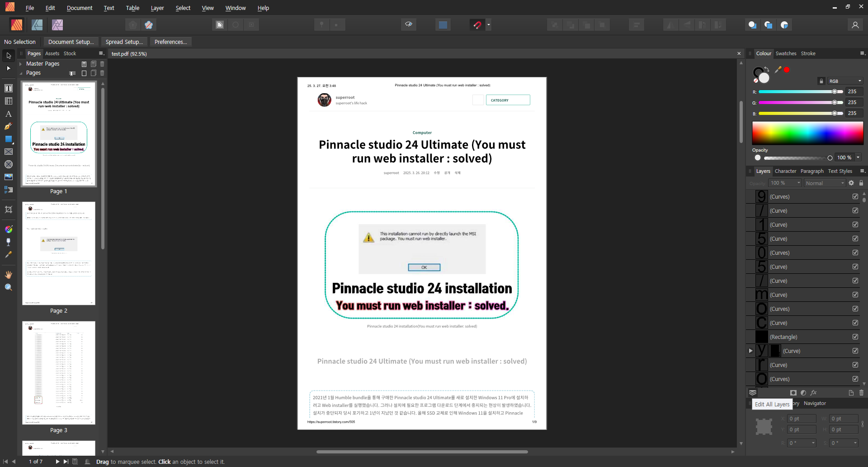
Task: Open the Navigator panel tab
Action: [815, 403]
